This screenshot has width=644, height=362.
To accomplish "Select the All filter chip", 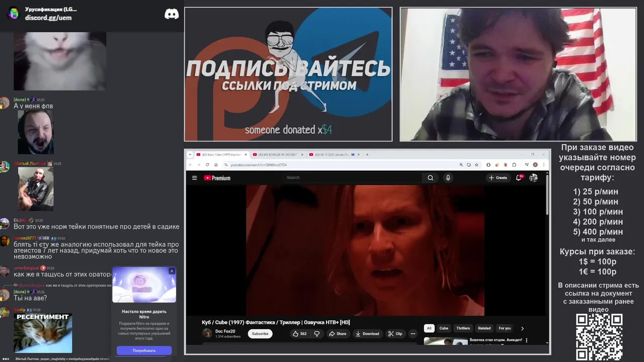I will [x=429, y=328].
